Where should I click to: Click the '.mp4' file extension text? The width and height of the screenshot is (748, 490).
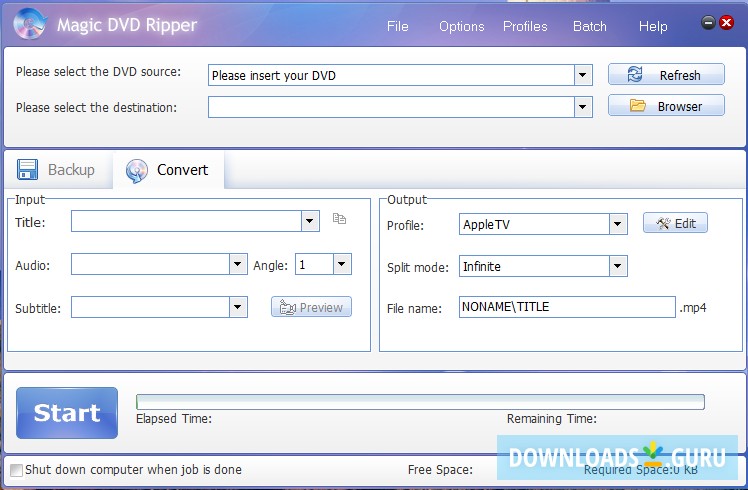coord(693,308)
